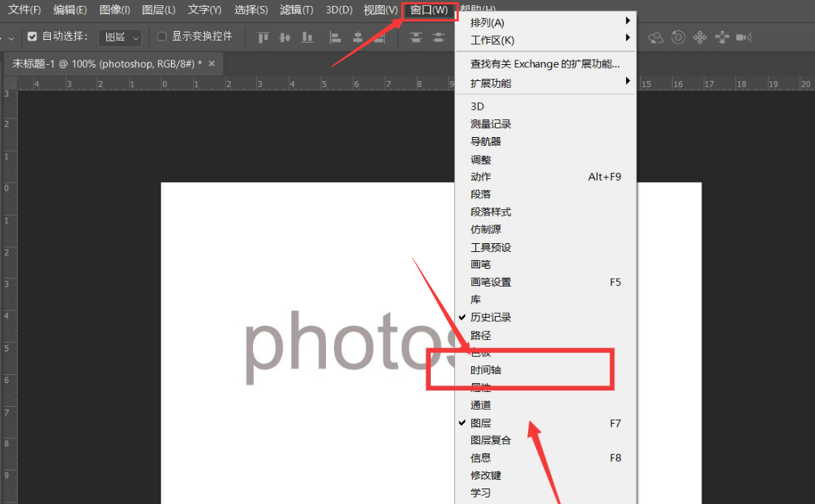Screen dimensions: 815x504
Task: Uncheck the 自动选择 checkbox
Action: 32,36
